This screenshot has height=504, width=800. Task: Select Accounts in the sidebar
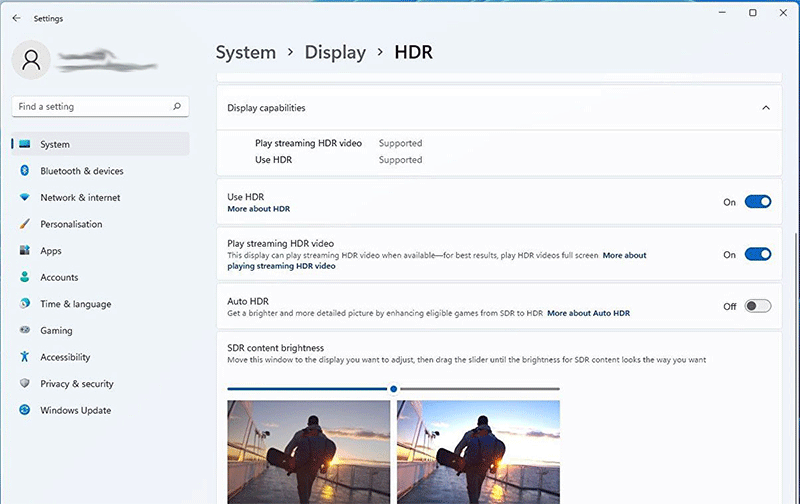click(101, 276)
